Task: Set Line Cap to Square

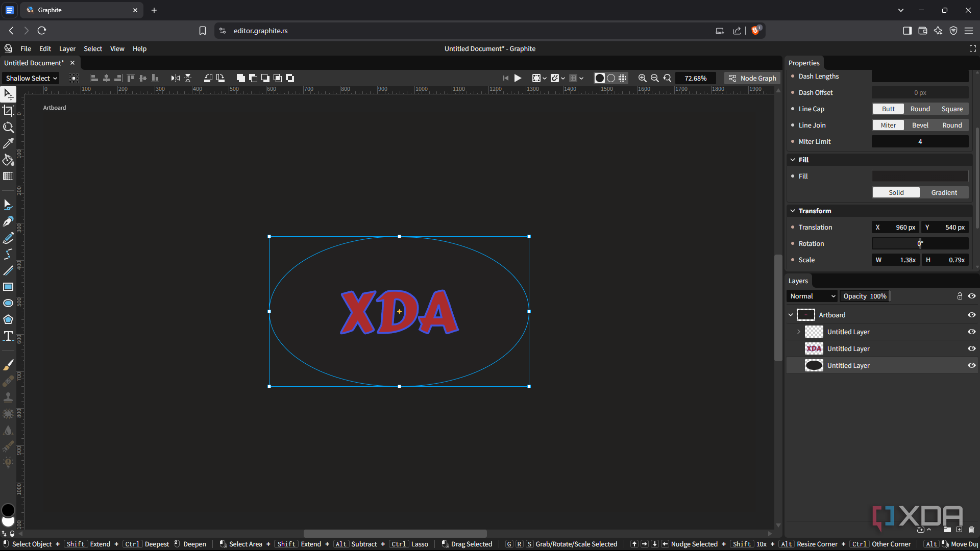Action: point(952,109)
